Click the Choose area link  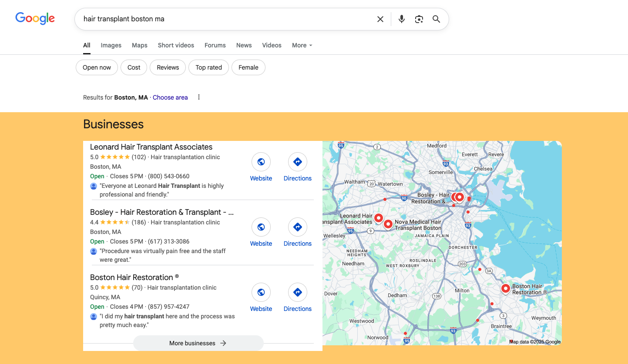170,97
